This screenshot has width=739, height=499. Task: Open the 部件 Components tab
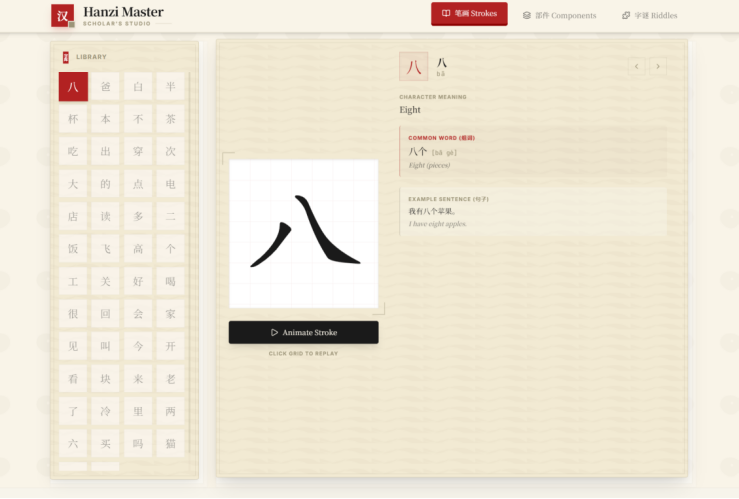point(559,16)
